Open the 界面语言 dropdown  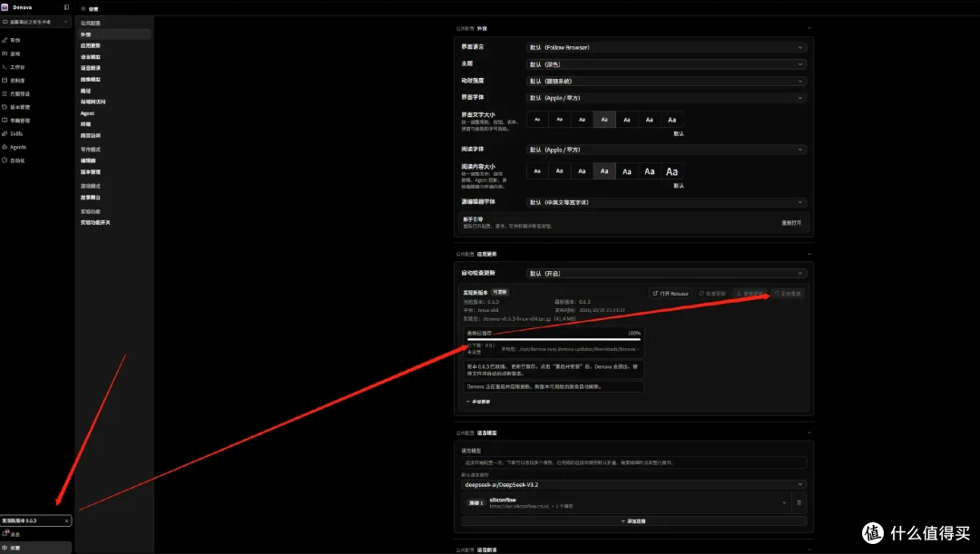(x=666, y=47)
